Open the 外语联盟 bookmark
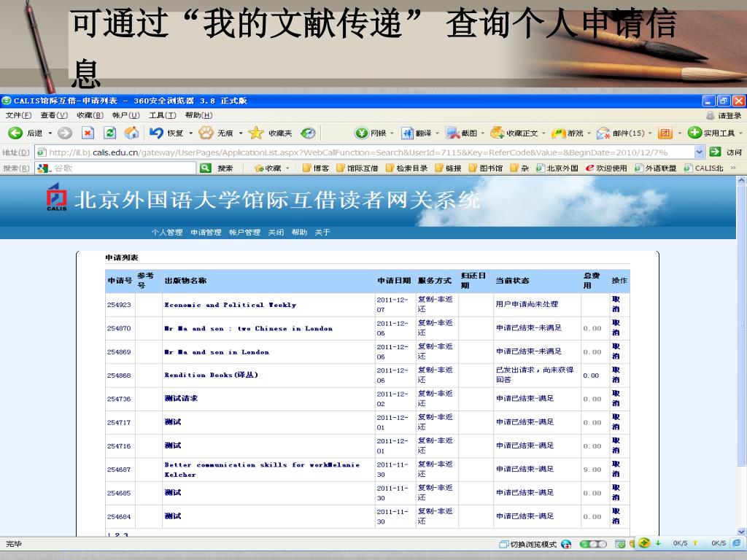747x560 pixels. point(656,168)
